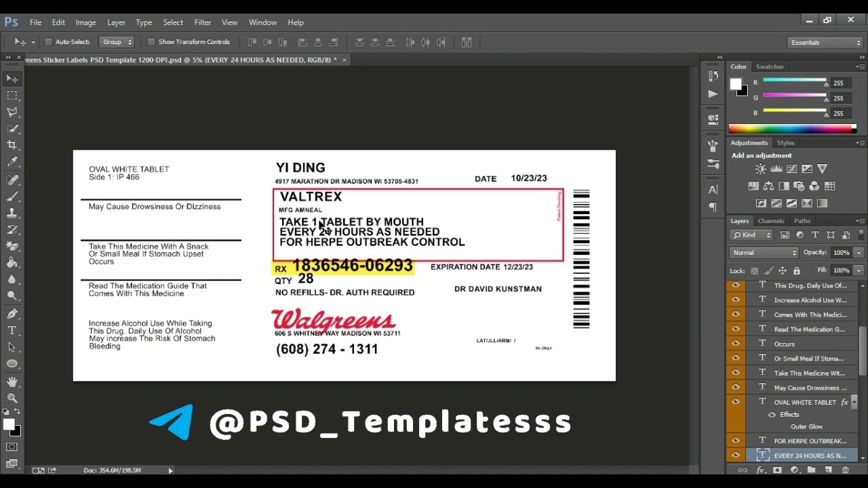868x488 pixels.
Task: Open Fill slider dropdown arrow
Action: (x=859, y=270)
